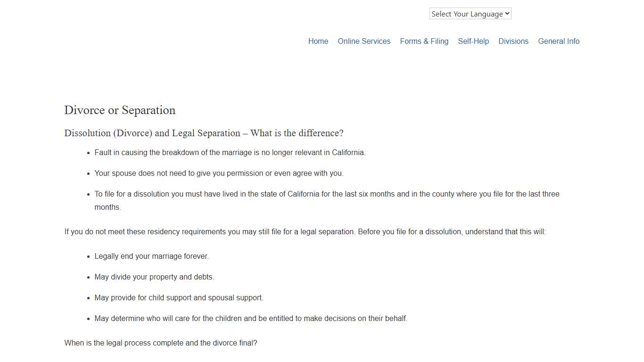644x362 pixels.
Task: Click the wrapped word 'months.' below the residency bullet
Action: tap(107, 207)
